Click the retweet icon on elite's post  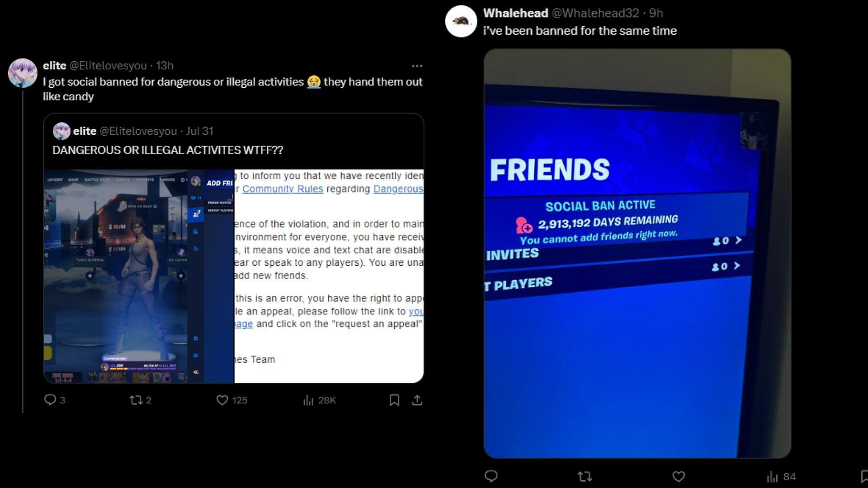click(x=134, y=400)
